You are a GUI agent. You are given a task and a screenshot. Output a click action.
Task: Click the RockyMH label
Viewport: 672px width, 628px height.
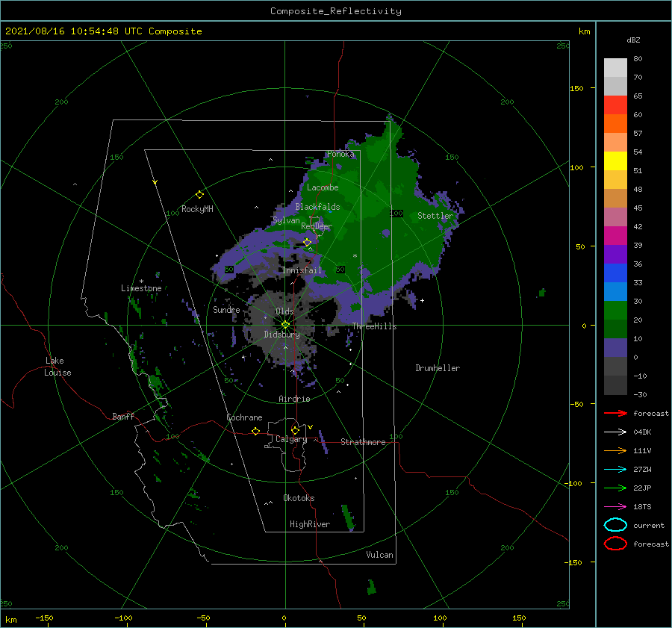tap(197, 209)
